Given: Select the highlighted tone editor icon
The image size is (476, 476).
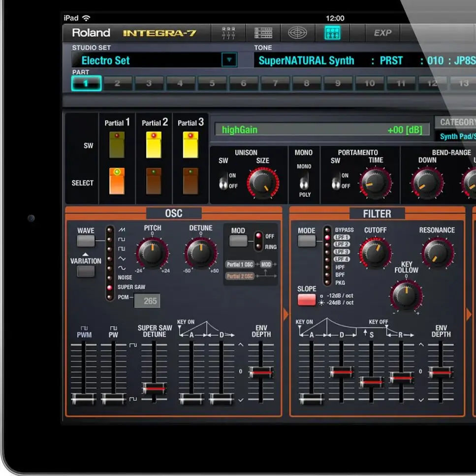Looking at the screenshot, I should click(x=332, y=33).
